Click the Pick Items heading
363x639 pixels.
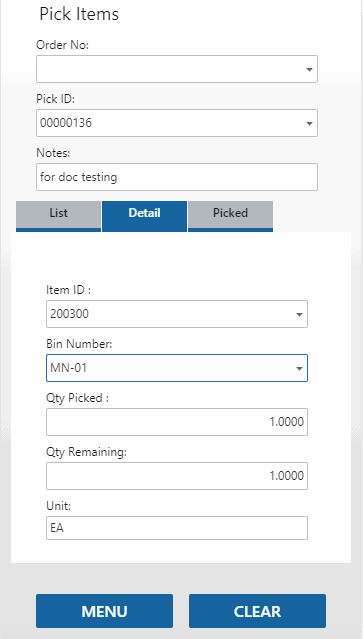click(x=79, y=15)
